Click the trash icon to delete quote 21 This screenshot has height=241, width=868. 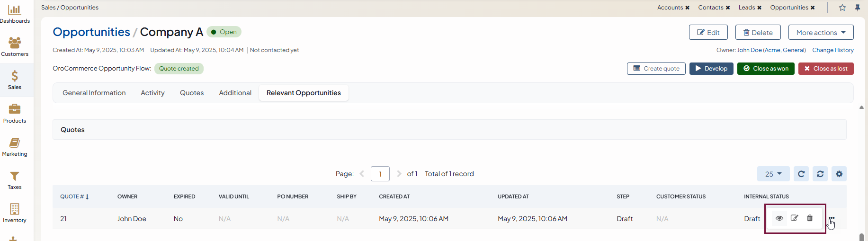[810, 218]
